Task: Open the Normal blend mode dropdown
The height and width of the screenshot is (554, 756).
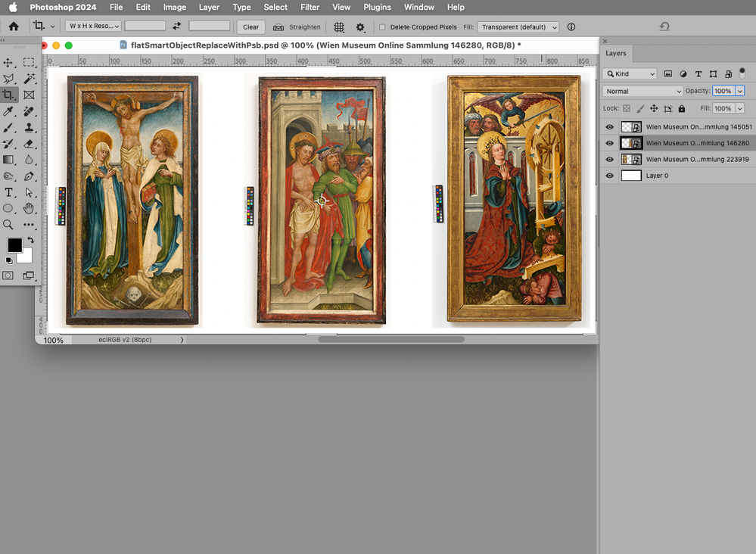Action: tap(642, 91)
